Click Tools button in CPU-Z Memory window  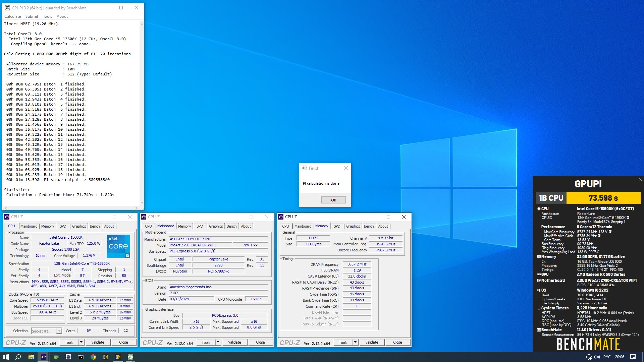pyautogui.click(x=343, y=342)
